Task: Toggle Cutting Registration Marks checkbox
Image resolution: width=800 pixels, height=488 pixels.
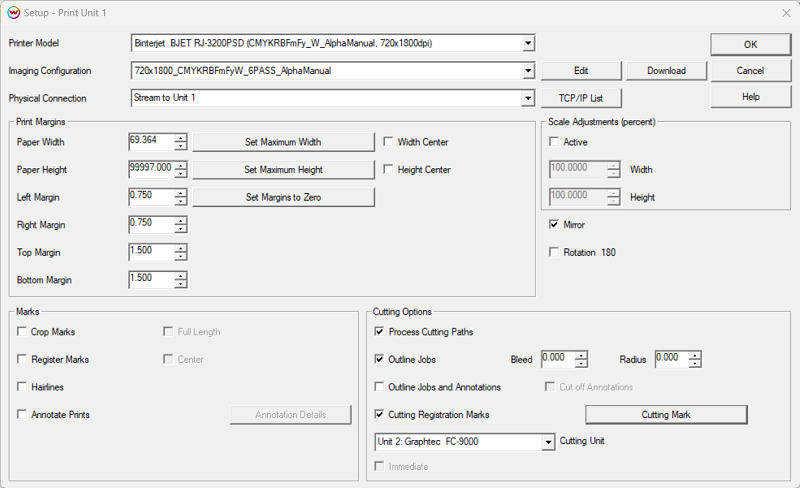Action: click(379, 414)
